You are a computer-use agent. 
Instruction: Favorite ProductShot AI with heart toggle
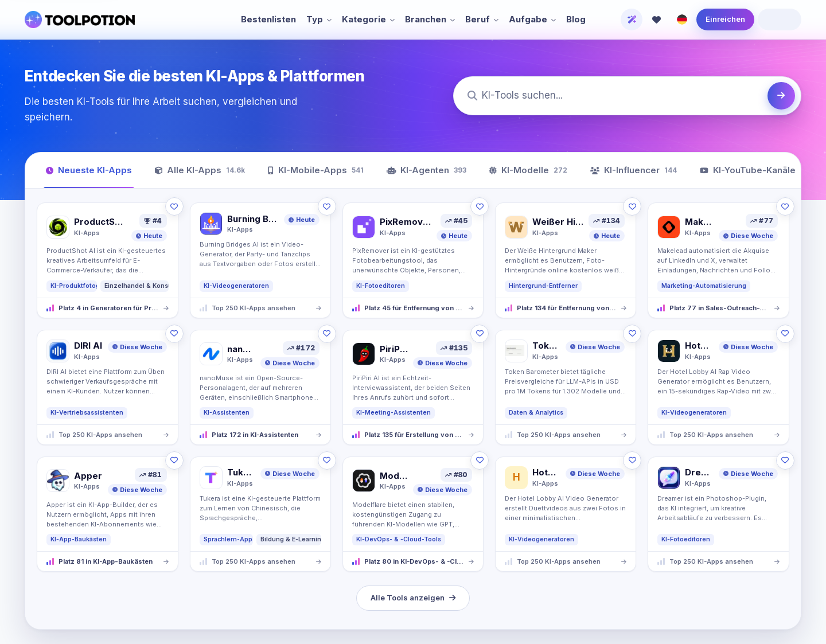[174, 206]
